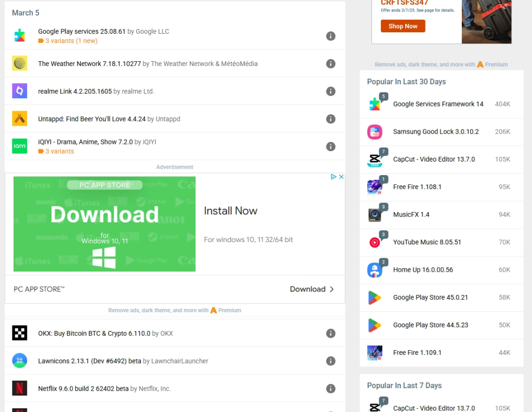Click info icon beside OKX Bitcoin app
This screenshot has height=412, width=532.
(x=330, y=333)
